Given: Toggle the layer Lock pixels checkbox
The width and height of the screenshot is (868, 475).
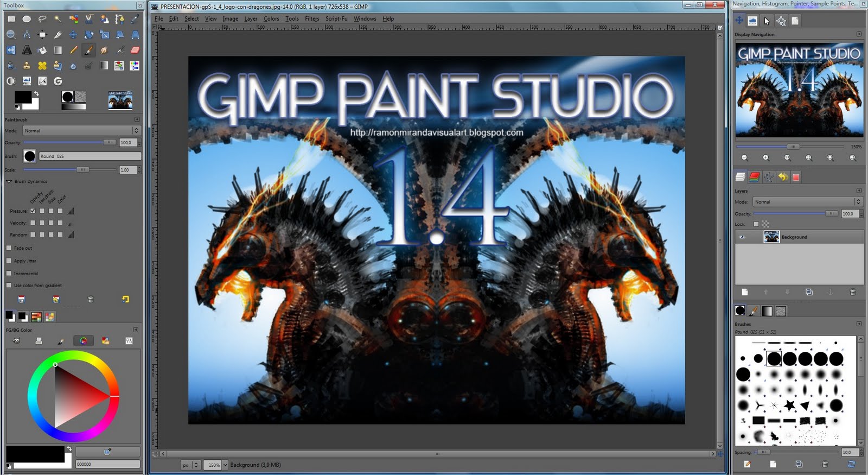Looking at the screenshot, I should pos(756,224).
